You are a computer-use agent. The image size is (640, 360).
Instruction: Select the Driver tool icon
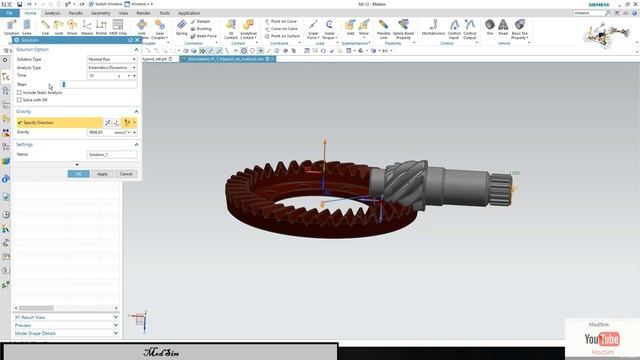coord(72,27)
